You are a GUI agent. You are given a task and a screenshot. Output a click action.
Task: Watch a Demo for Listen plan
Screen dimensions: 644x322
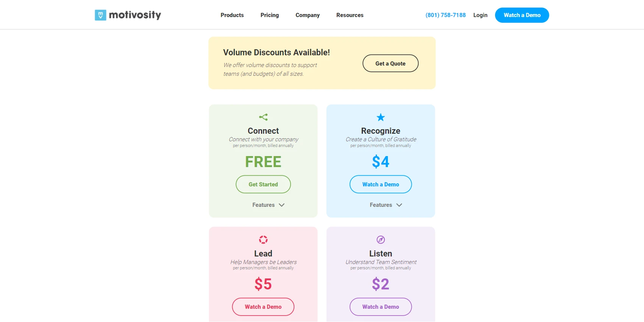[x=381, y=306]
